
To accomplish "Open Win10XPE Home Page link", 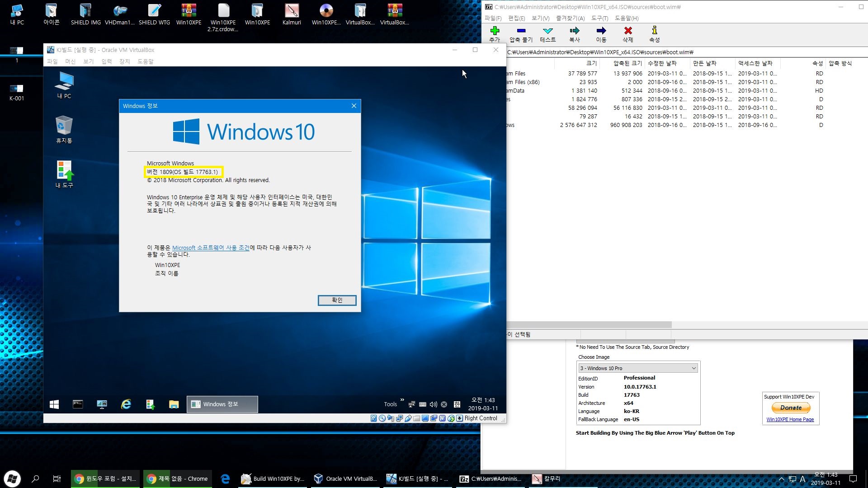I will [x=790, y=419].
